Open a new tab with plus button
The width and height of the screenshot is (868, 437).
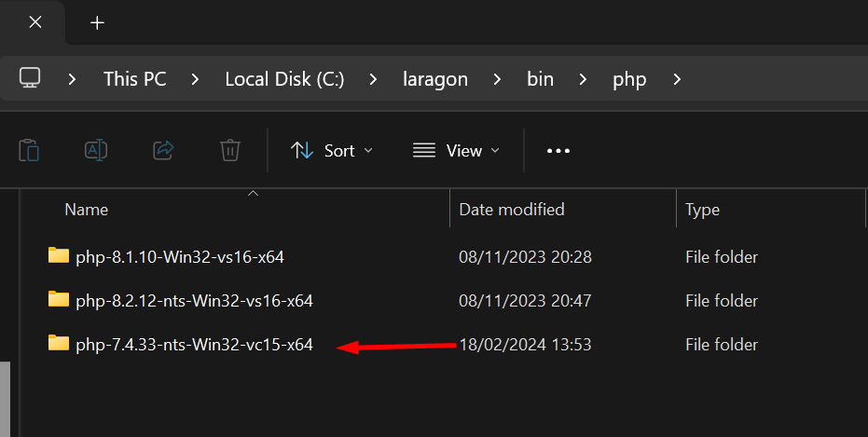[x=97, y=22]
